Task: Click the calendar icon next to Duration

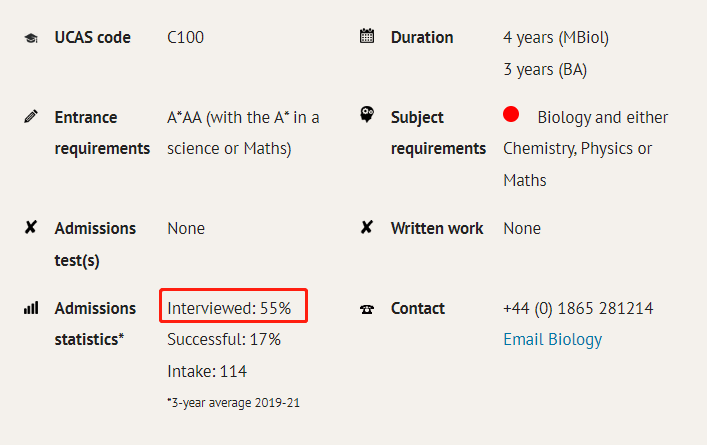Action: pyautogui.click(x=367, y=36)
